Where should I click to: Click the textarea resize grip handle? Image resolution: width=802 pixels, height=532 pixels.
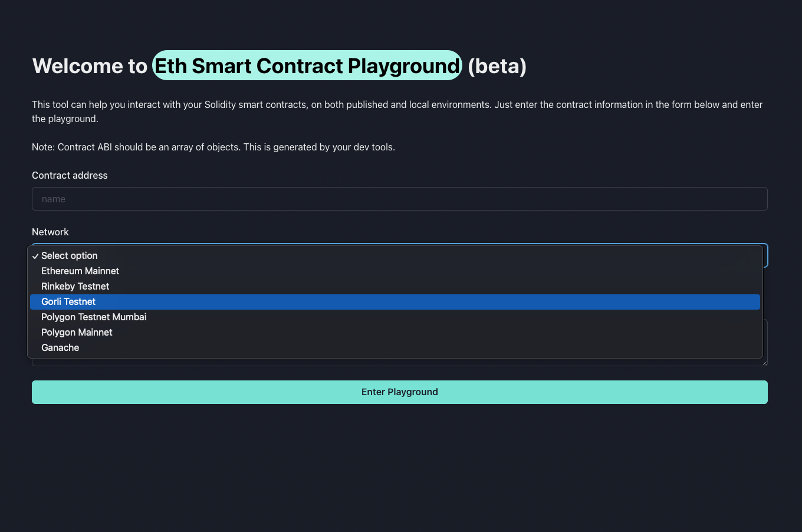(x=763, y=362)
